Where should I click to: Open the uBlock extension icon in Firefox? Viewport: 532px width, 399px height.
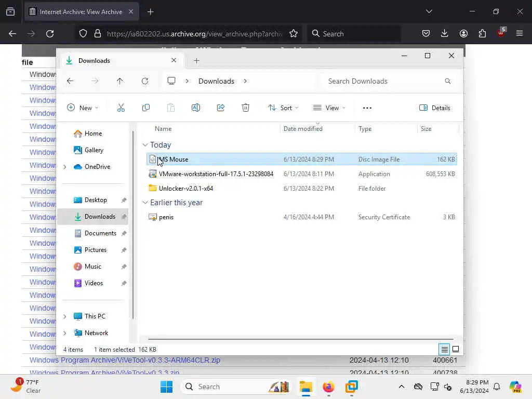(501, 33)
